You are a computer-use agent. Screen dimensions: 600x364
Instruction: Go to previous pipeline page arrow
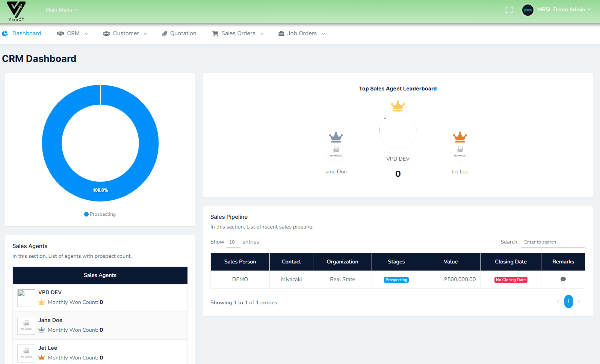(x=558, y=302)
